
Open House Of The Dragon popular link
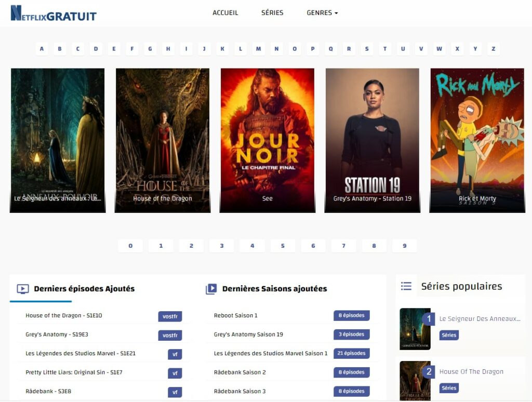click(x=471, y=372)
